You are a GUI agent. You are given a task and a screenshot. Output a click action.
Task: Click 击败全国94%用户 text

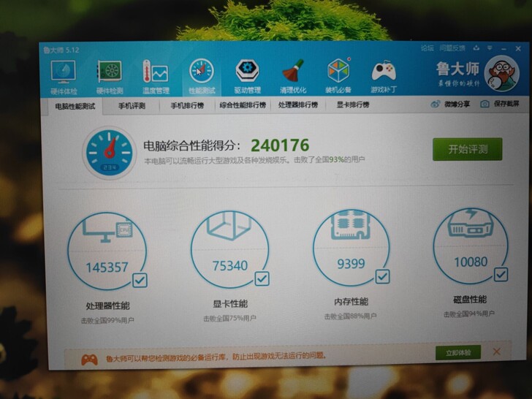469,314
